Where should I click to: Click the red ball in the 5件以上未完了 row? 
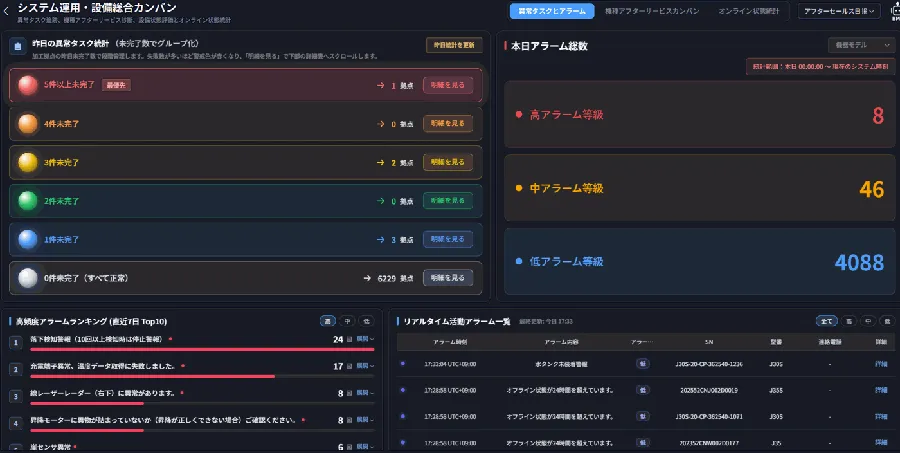(x=28, y=85)
